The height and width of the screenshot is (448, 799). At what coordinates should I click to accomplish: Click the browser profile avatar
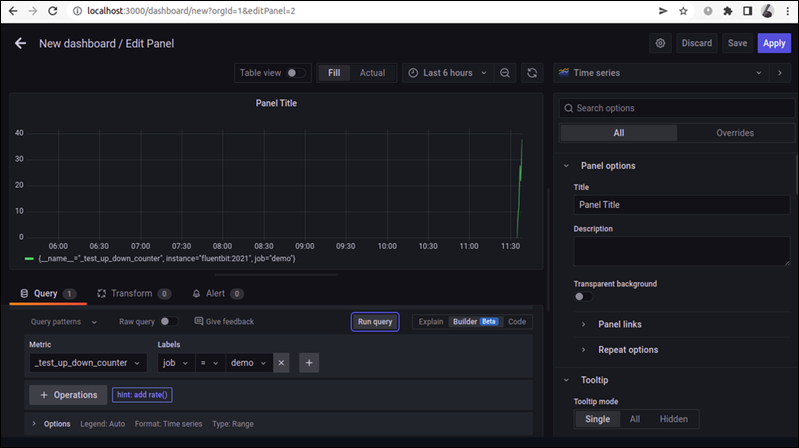[x=767, y=11]
